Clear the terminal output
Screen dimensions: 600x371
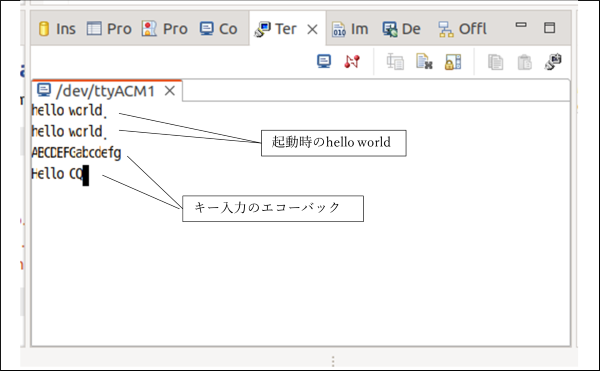click(x=424, y=61)
